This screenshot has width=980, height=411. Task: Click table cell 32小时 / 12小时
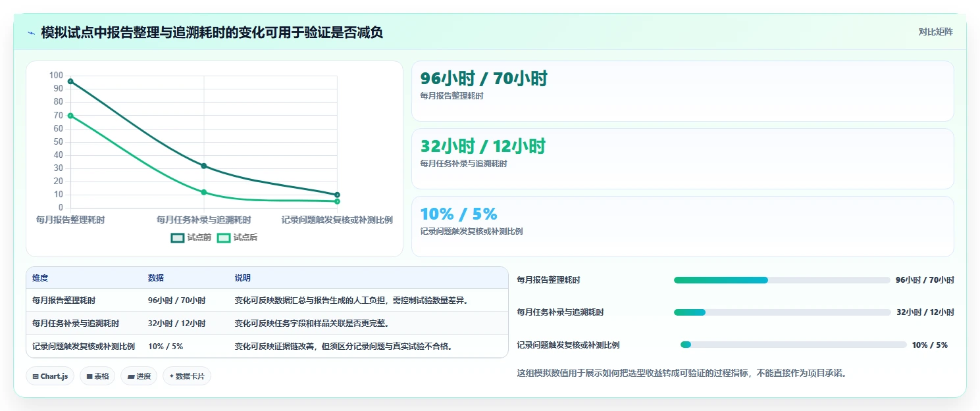click(177, 324)
